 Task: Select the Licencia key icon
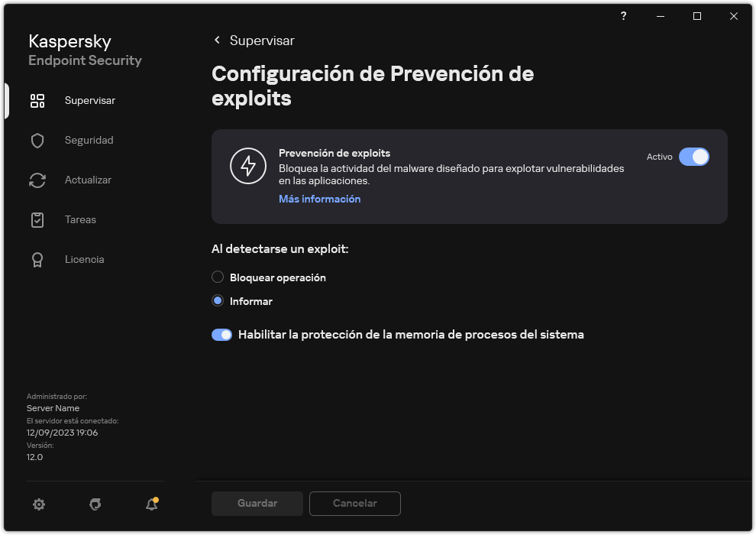37,259
